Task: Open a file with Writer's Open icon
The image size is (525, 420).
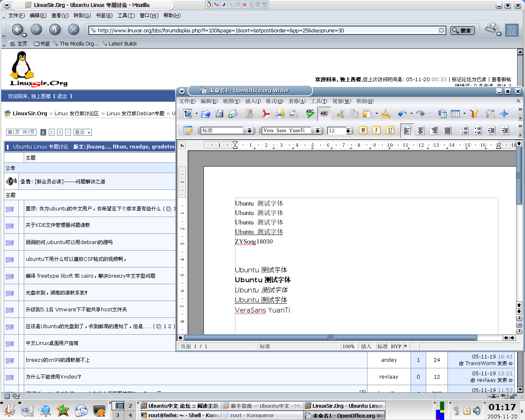Action: pos(206,114)
